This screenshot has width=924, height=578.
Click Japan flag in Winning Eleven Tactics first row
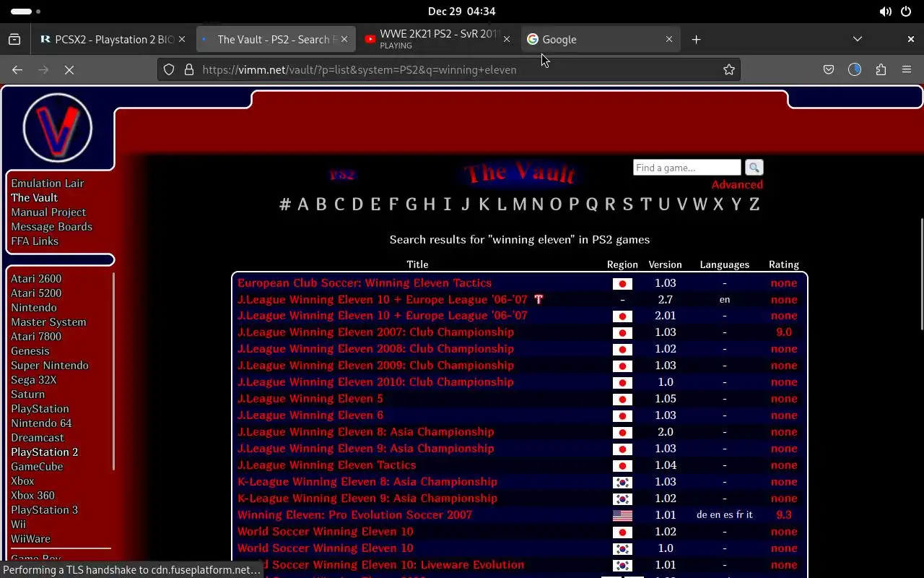point(622,283)
